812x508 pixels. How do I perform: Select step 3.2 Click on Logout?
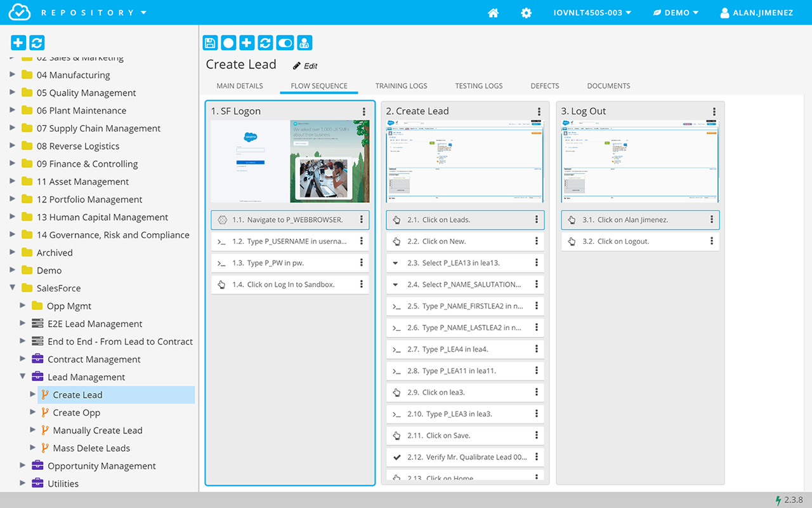[640, 241]
